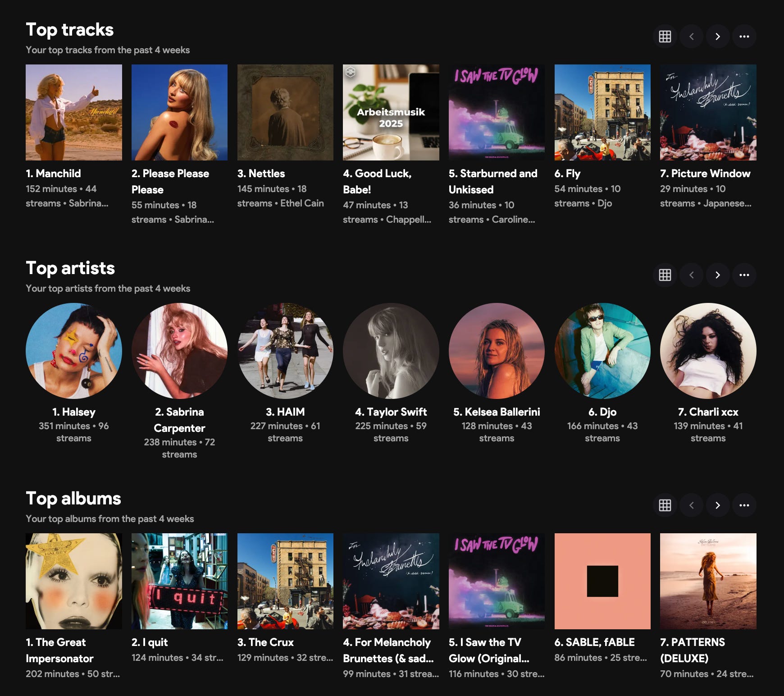Click '166 minutes • 43 streams' under Djo

click(x=602, y=432)
